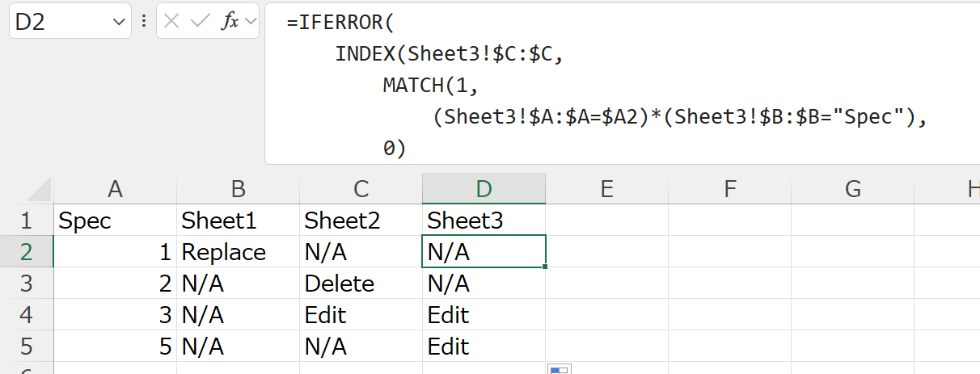Open the Insert Function fx button

230,22
